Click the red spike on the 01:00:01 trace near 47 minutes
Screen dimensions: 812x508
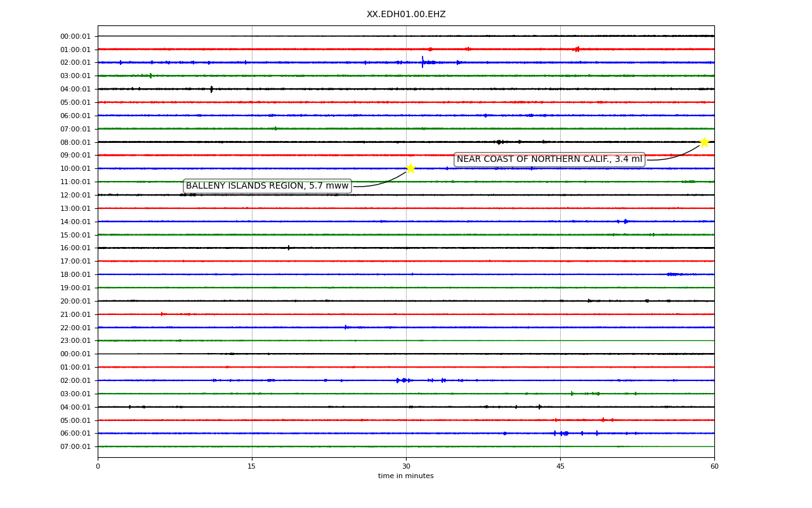[577, 49]
